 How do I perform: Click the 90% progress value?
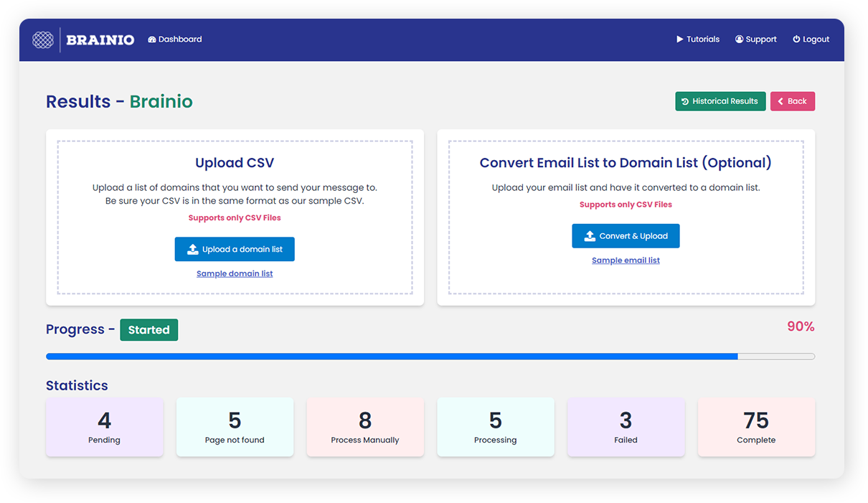pos(801,326)
